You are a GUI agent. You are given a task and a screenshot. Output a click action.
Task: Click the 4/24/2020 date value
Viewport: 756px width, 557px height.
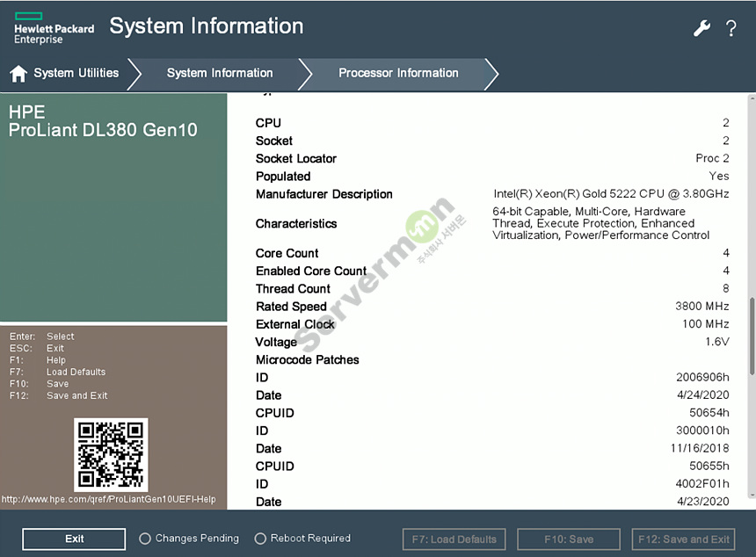pos(703,394)
